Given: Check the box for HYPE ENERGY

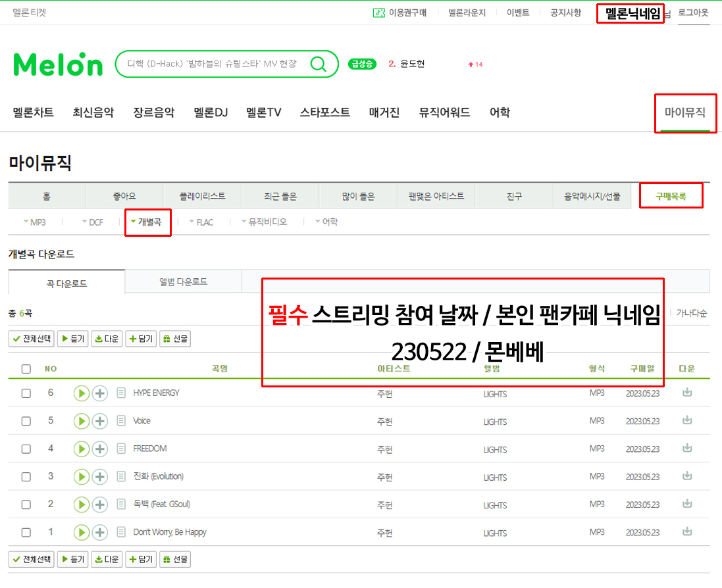Looking at the screenshot, I should (x=26, y=393).
